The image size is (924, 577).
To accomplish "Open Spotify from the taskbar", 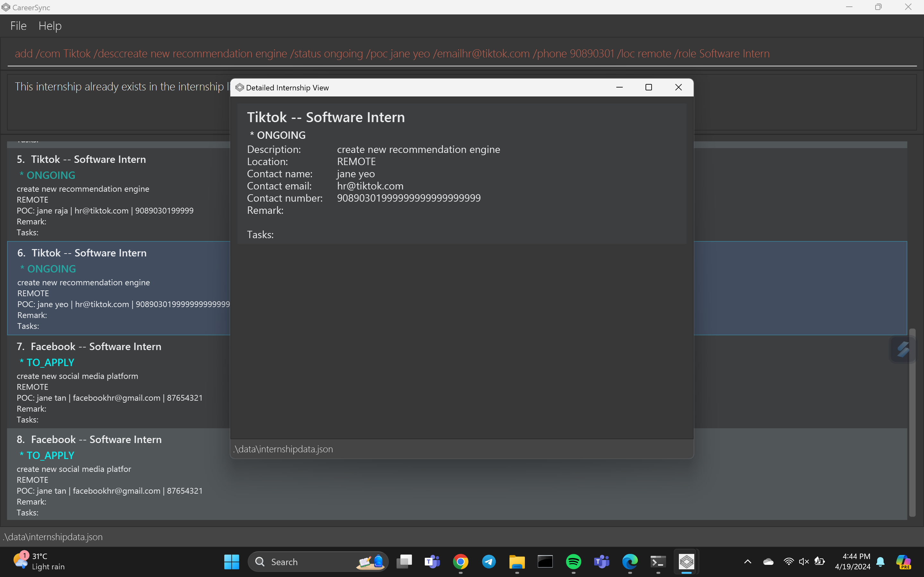I will point(573,562).
